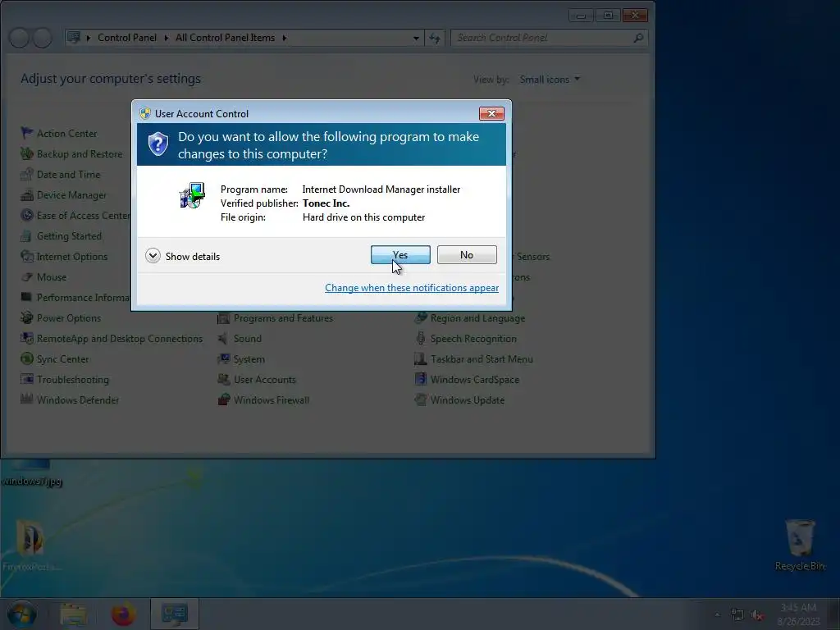Expand arrow after All Control Panel Items breadcrumb
The image size is (840, 630).
pyautogui.click(x=284, y=38)
